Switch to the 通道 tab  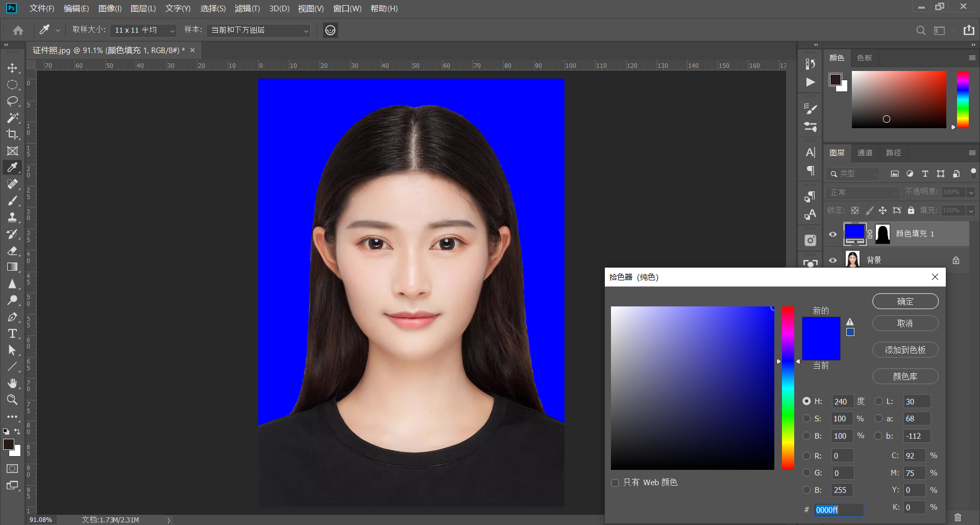coord(865,153)
